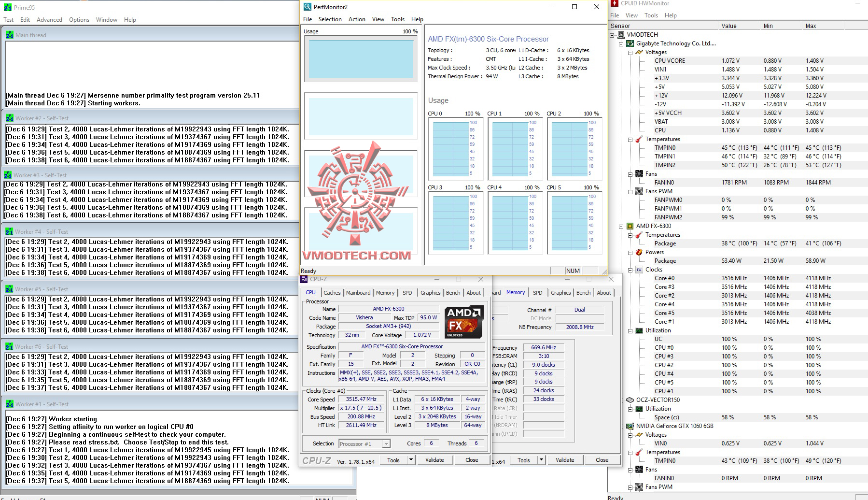Click the Fans icon under Gigabyte motherboard
The image size is (868, 500).
point(639,174)
